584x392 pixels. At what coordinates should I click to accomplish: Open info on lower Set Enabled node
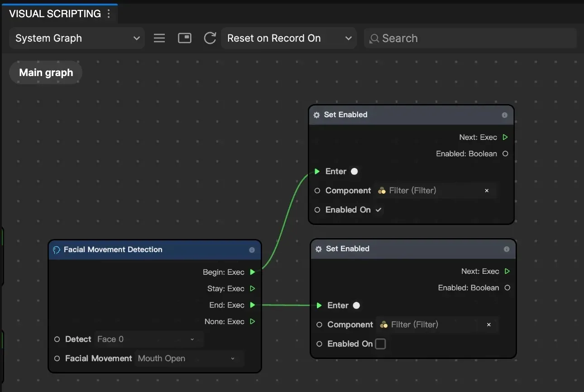click(507, 249)
